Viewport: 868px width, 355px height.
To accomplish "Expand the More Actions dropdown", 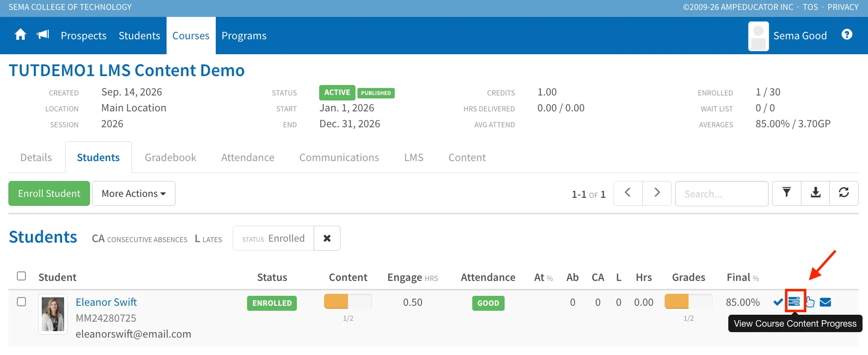I will pyautogui.click(x=134, y=193).
